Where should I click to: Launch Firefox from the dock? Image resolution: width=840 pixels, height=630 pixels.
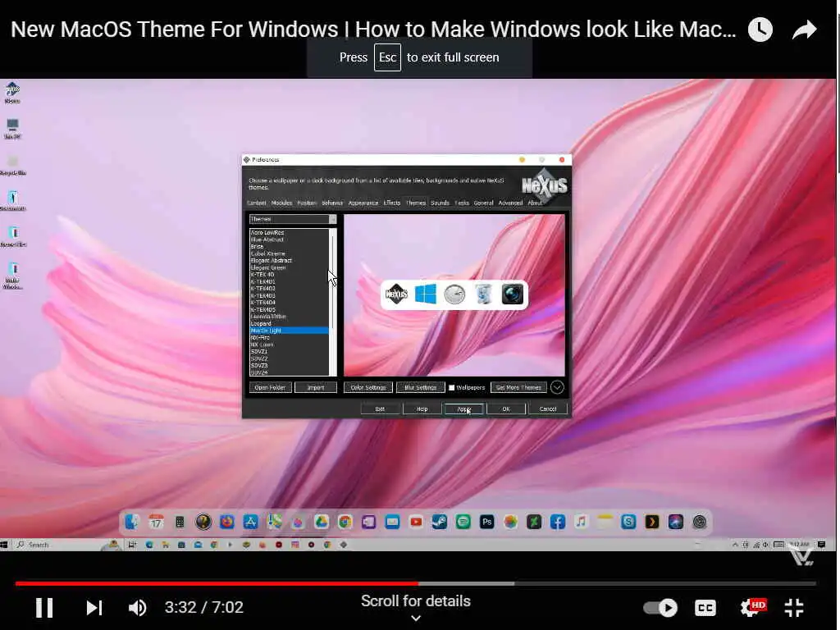(227, 522)
